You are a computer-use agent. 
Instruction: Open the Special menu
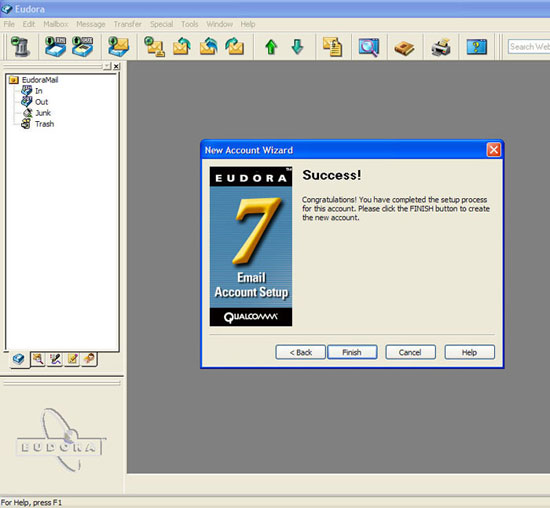point(161,24)
